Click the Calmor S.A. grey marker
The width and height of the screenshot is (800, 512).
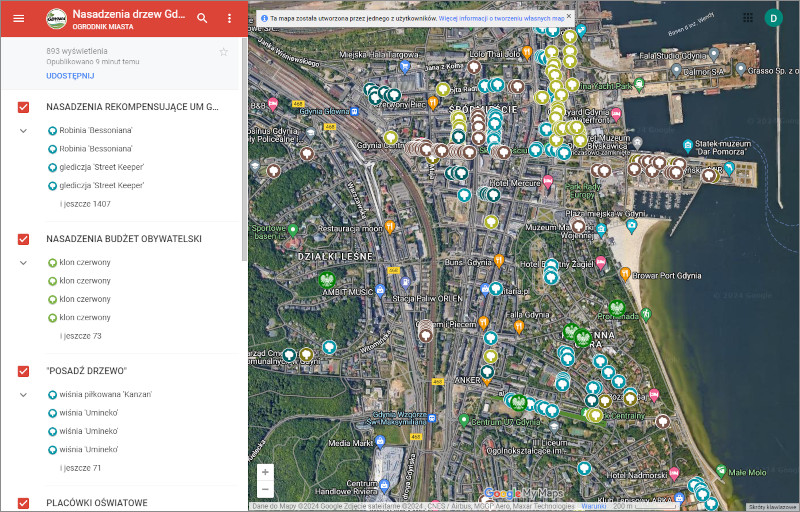pyautogui.click(x=677, y=69)
